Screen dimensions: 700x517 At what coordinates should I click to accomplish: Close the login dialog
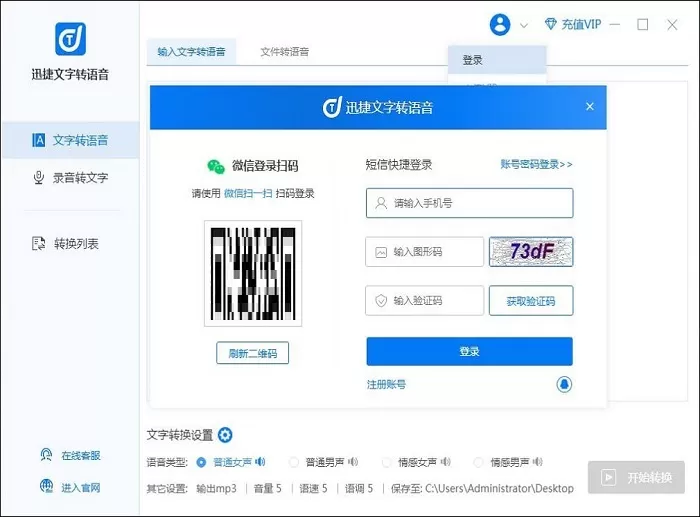click(x=590, y=107)
